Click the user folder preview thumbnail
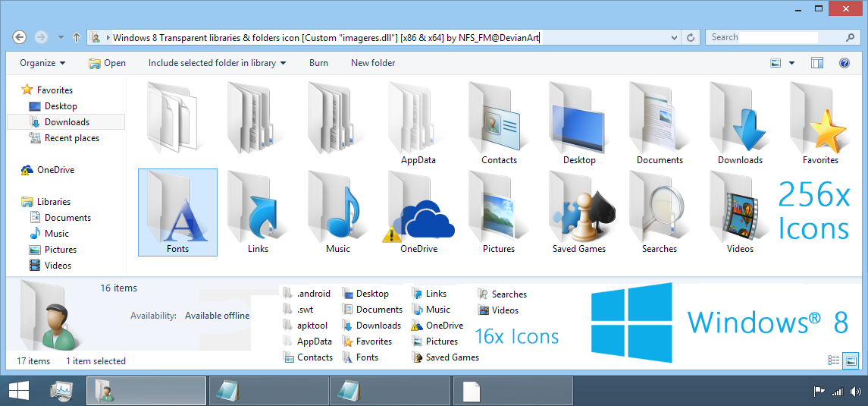The image size is (868, 406). 51,316
